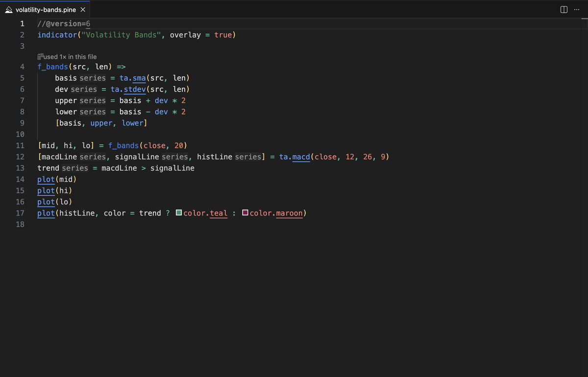This screenshot has height=377, width=588.
Task: Click the color.teal text
Action: [x=206, y=213]
